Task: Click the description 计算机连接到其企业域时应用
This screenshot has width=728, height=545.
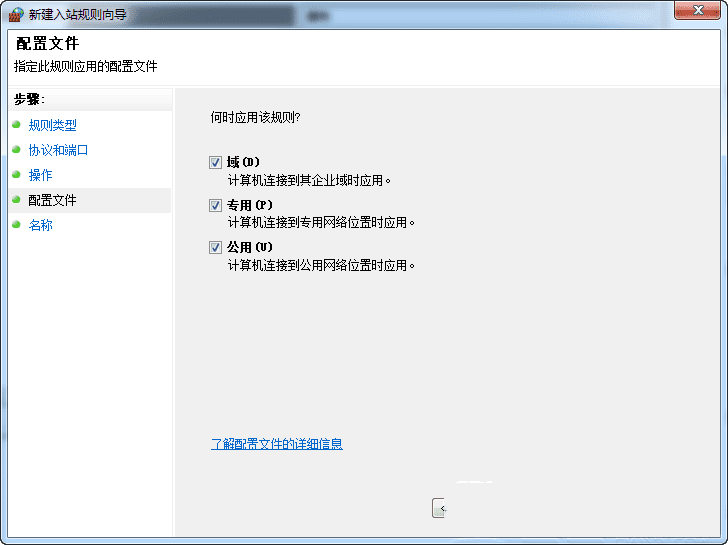Action: click(x=309, y=180)
